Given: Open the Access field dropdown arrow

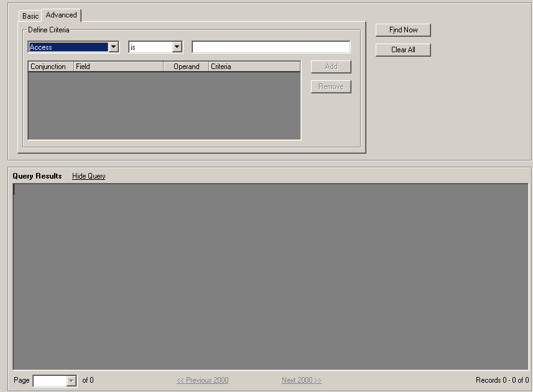Looking at the screenshot, I should pyautogui.click(x=114, y=47).
